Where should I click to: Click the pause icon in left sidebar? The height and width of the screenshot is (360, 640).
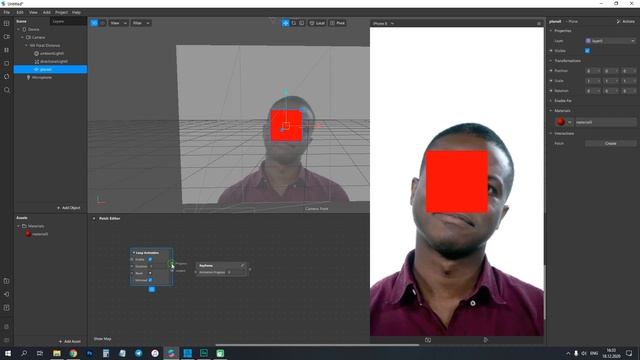tap(7, 50)
